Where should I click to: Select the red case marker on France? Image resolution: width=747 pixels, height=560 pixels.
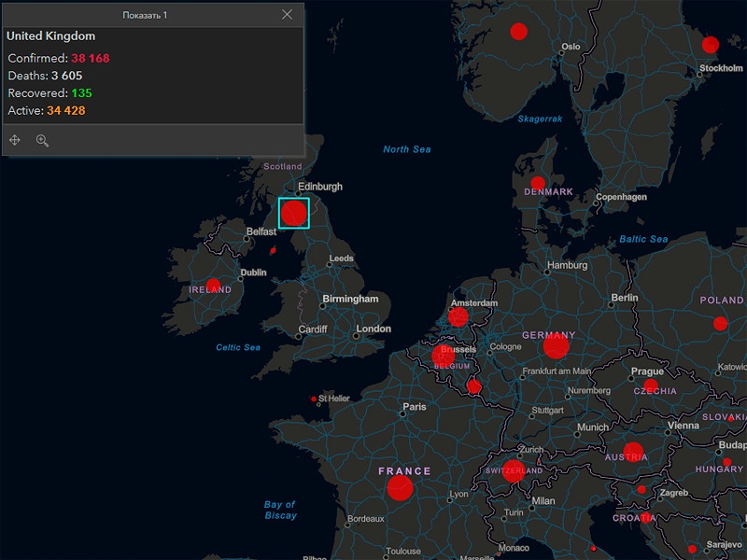tap(401, 488)
